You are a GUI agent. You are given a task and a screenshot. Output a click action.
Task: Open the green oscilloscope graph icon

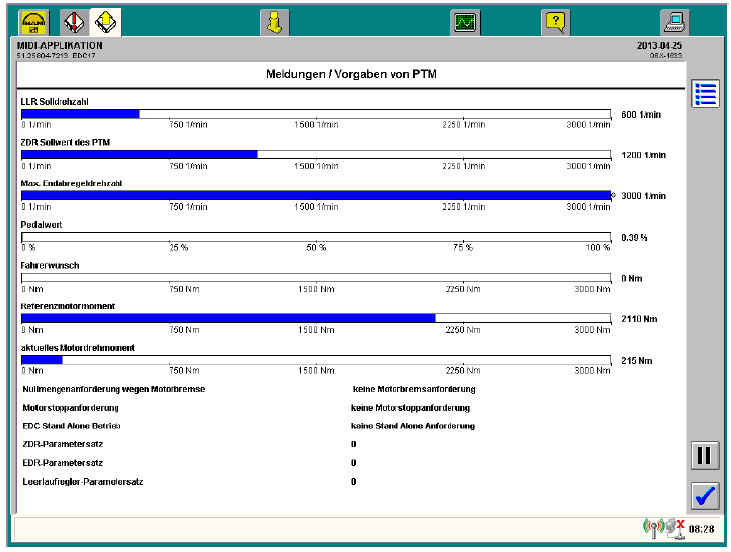[465, 22]
